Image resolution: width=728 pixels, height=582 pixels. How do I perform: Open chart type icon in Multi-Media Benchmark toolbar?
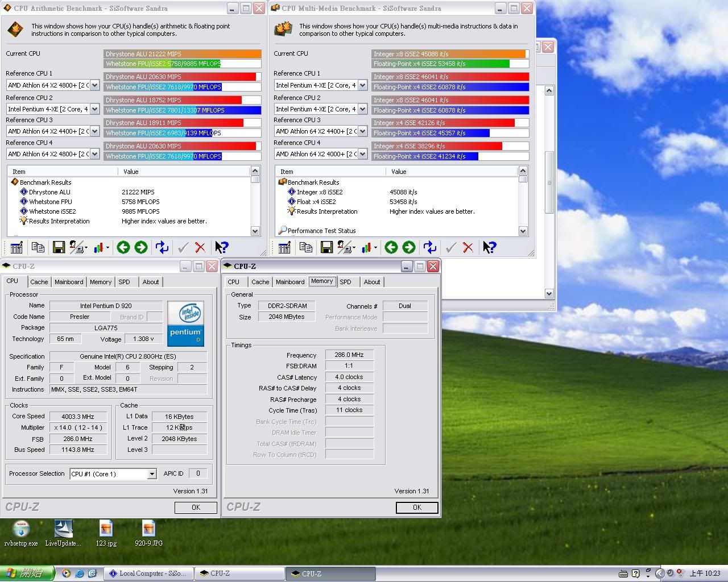tap(369, 247)
